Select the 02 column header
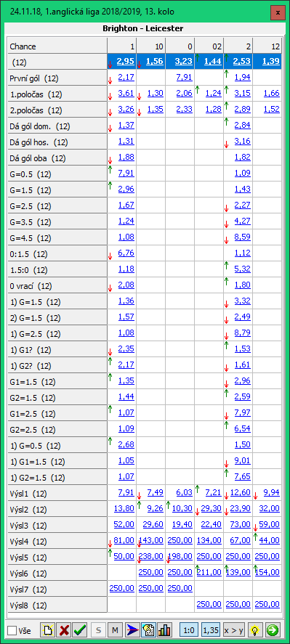Viewport: 290px width, 644px height. [x=209, y=46]
